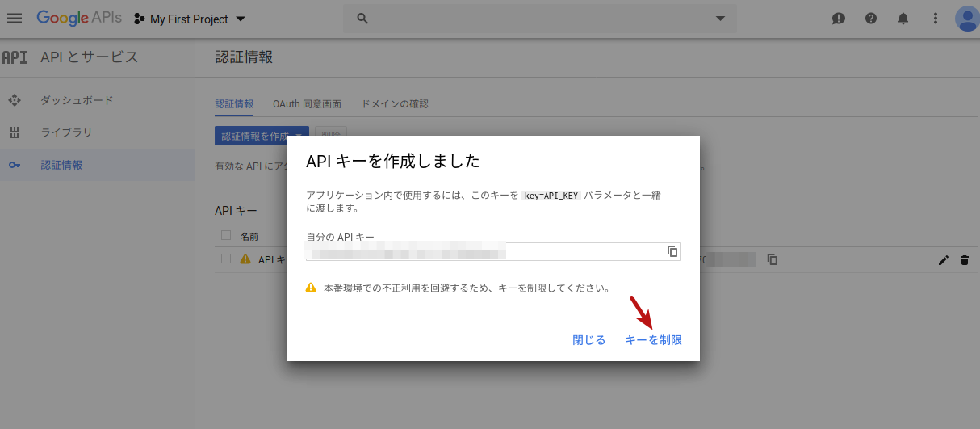Expand the search bar dropdown arrow
This screenshot has height=429, width=980.
[720, 19]
